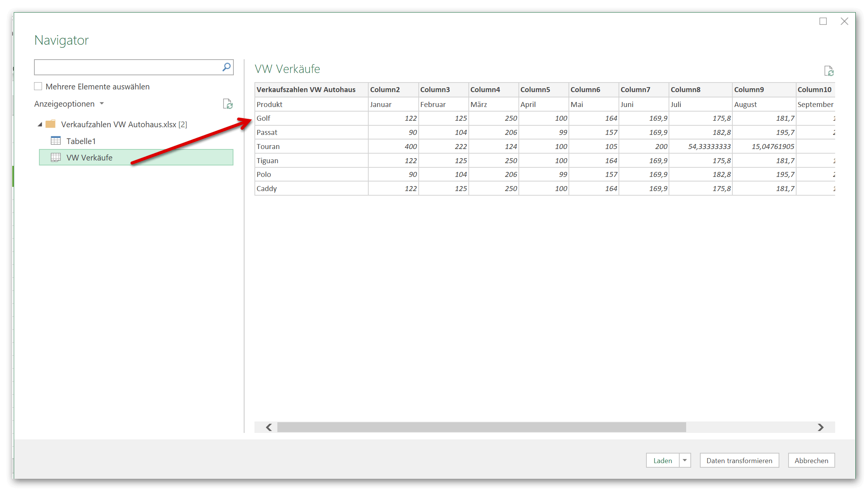This screenshot has width=868, height=491.
Task: Click the Column6 header
Action: (x=594, y=90)
